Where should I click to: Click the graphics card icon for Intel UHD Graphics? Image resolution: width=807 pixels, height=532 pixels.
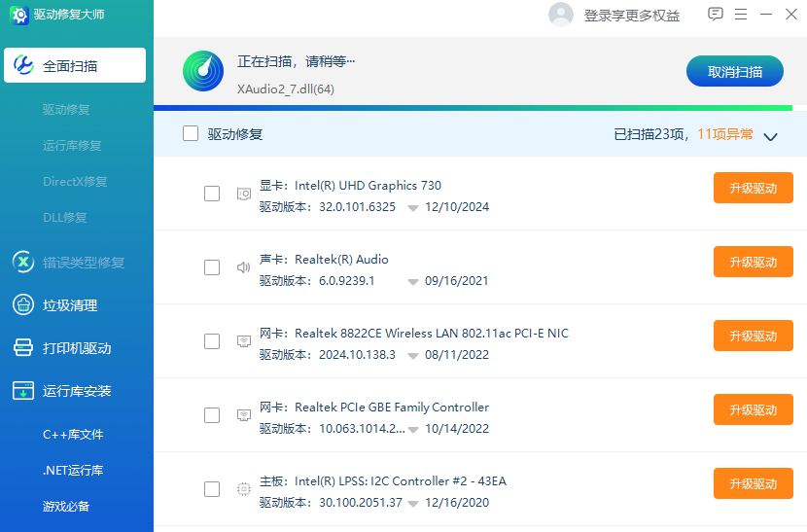point(244,194)
